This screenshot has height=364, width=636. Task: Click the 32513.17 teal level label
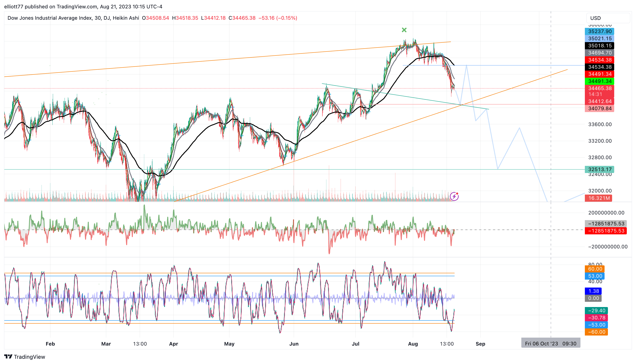(600, 169)
